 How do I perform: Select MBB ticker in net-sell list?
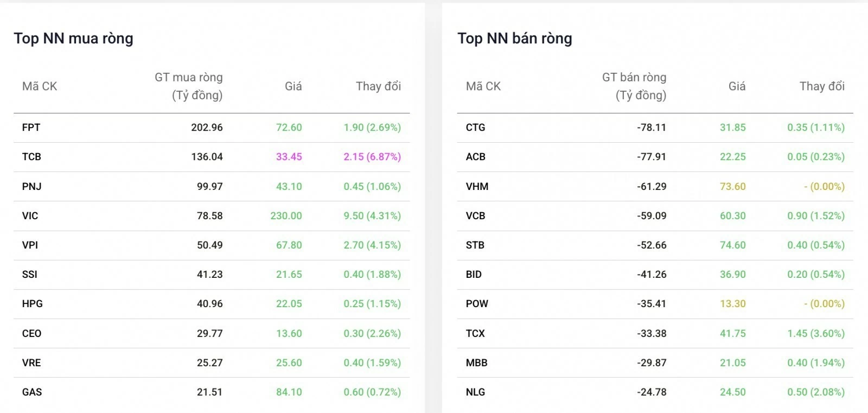[x=476, y=363]
